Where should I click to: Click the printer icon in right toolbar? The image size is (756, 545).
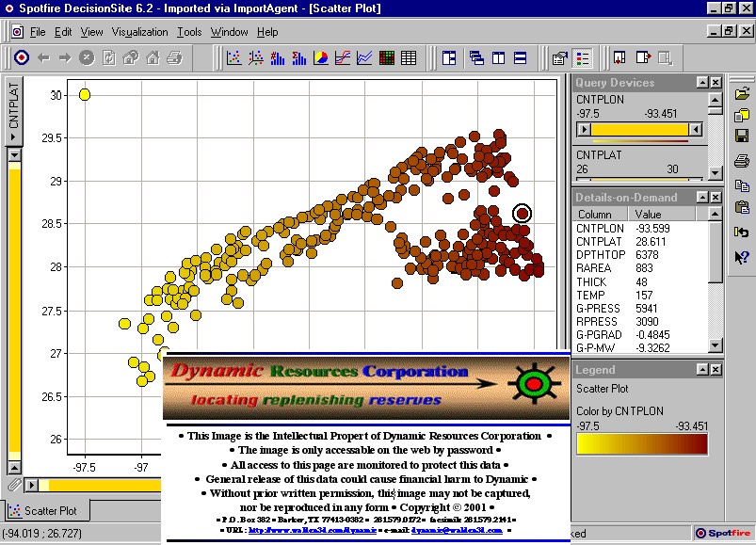pos(742,161)
